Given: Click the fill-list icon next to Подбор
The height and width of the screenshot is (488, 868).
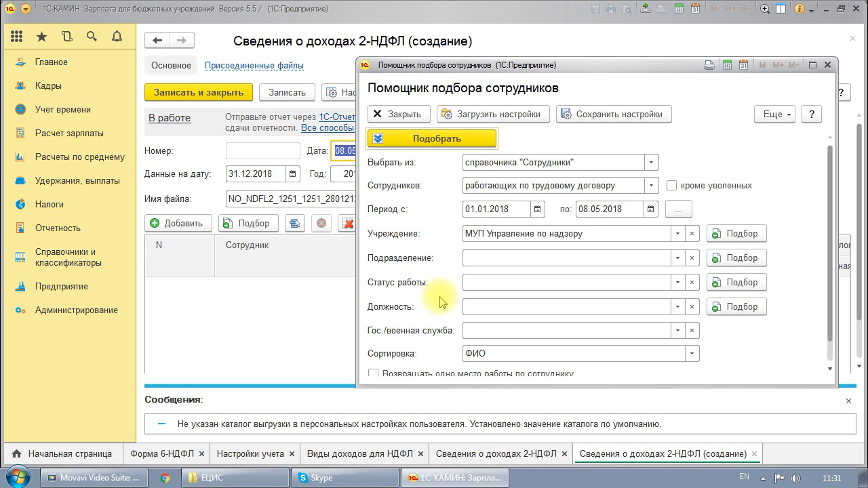Looking at the screenshot, I should tap(294, 223).
